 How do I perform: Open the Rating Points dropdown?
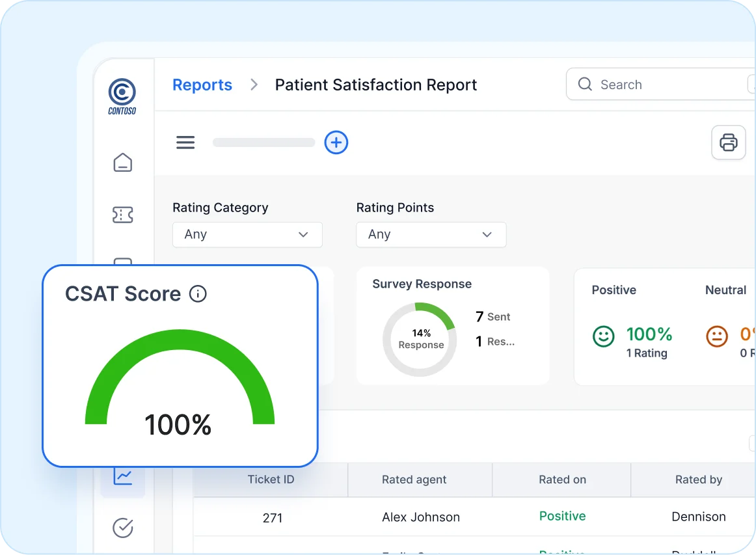click(x=431, y=234)
